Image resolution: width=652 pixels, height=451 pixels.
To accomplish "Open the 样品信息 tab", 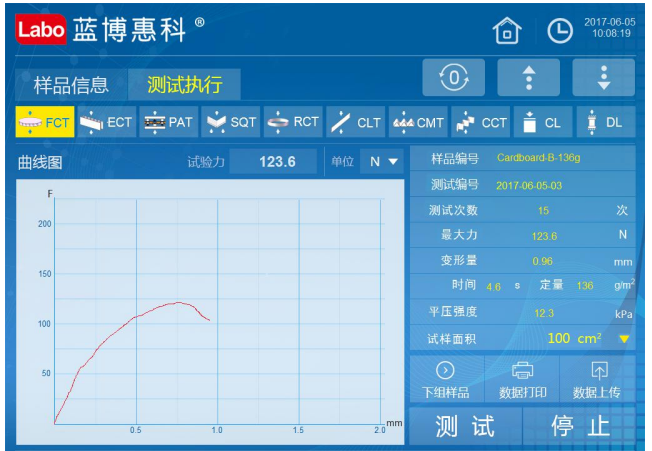I will coord(71,84).
